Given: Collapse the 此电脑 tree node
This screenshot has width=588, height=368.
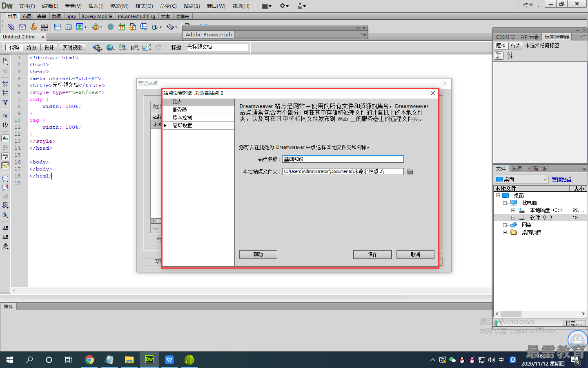Looking at the screenshot, I should point(505,203).
